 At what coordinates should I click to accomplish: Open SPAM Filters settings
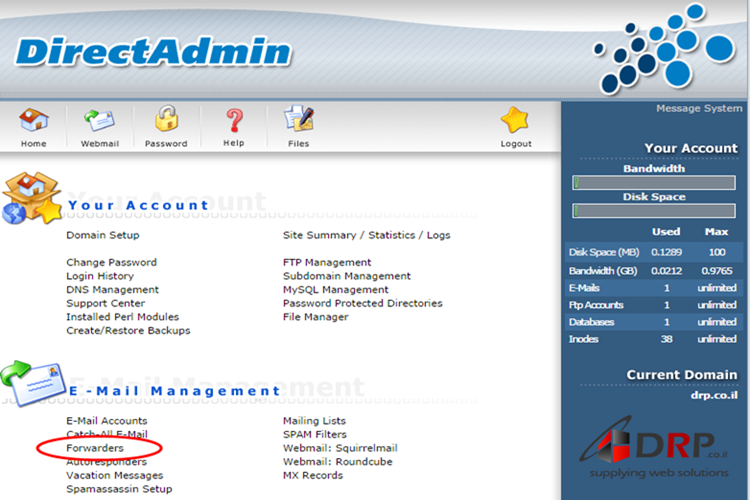tap(315, 435)
